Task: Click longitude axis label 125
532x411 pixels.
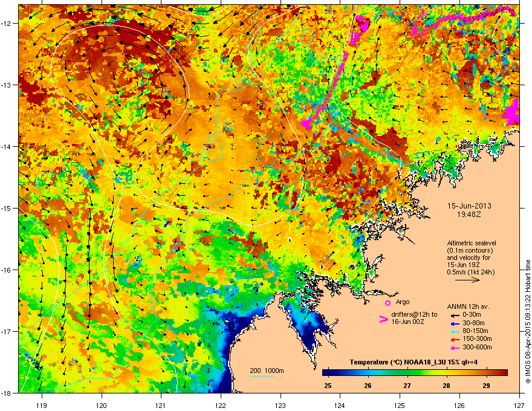Action: [x=400, y=405]
